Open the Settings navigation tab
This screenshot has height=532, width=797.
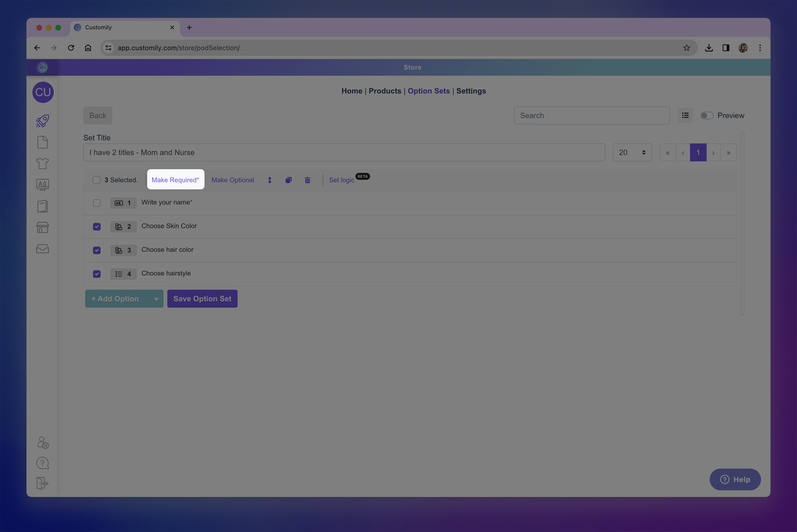(x=471, y=91)
